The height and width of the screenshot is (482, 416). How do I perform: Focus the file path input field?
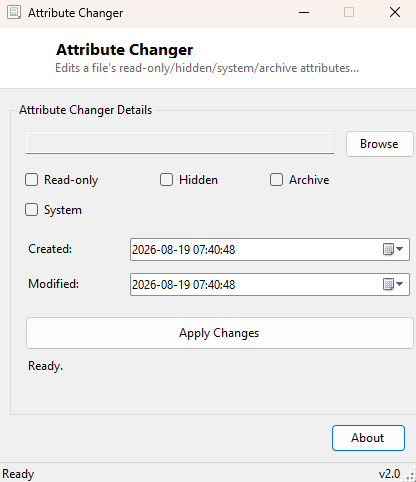pyautogui.click(x=180, y=143)
